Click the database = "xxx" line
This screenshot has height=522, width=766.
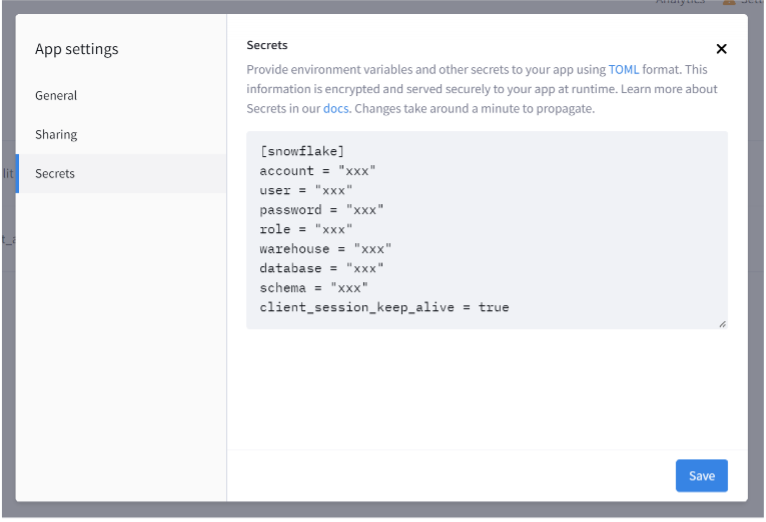tap(321, 269)
